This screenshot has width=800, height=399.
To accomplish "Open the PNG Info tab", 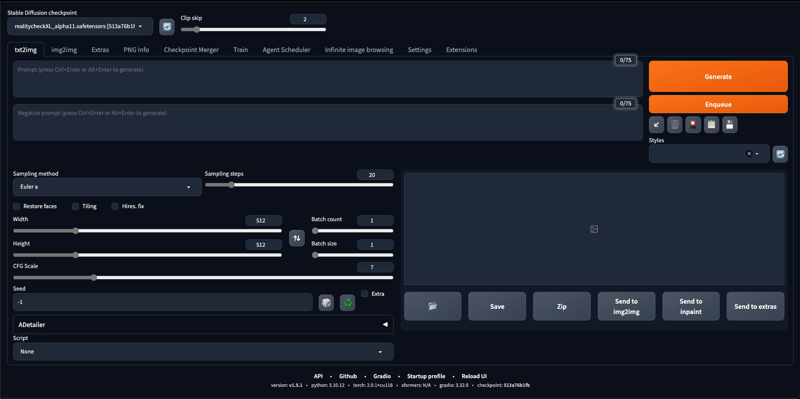I will 136,50.
